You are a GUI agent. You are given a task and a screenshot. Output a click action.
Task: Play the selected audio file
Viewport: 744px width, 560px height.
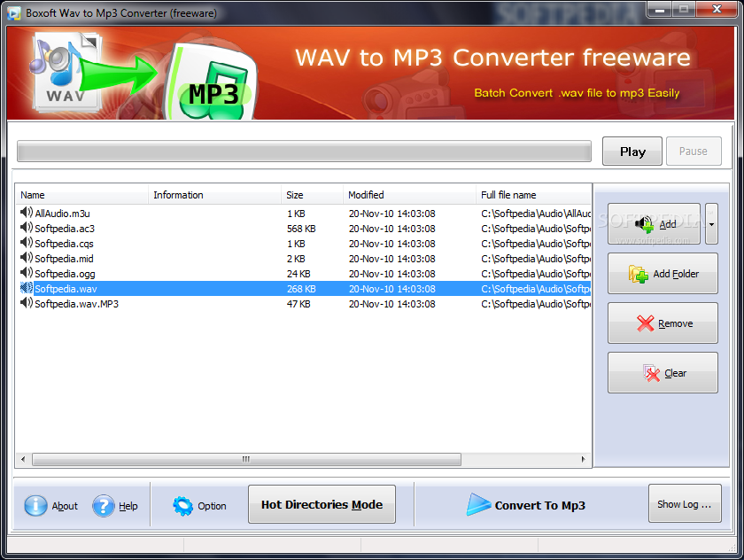pos(632,152)
